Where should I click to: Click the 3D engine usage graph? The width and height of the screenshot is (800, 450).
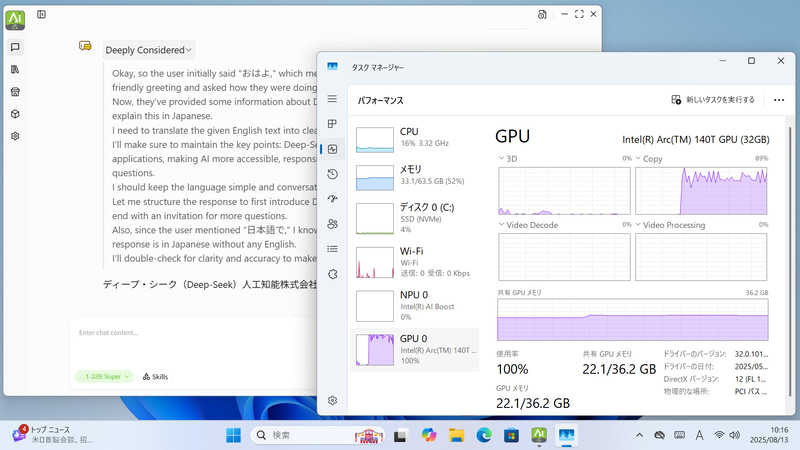[x=564, y=191]
